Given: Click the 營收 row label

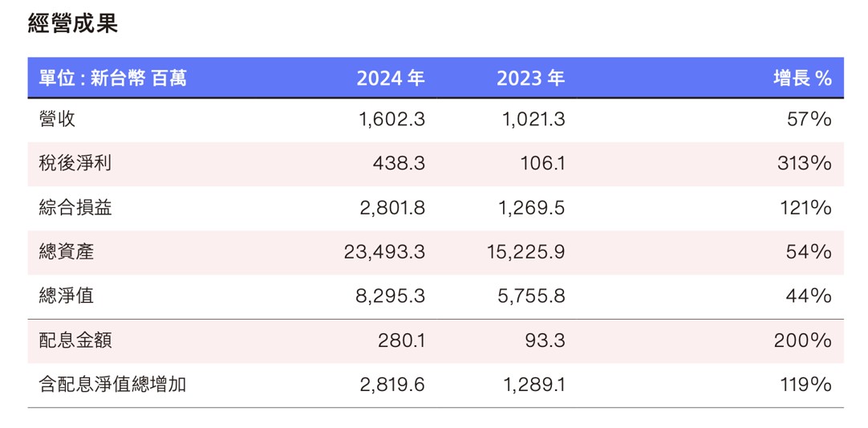Looking at the screenshot, I should (x=57, y=120).
